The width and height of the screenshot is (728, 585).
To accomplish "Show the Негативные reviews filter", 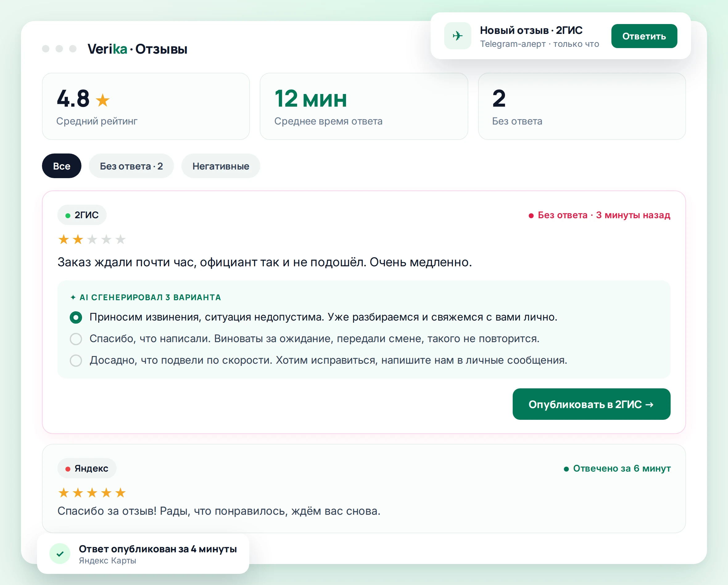I will (x=221, y=166).
